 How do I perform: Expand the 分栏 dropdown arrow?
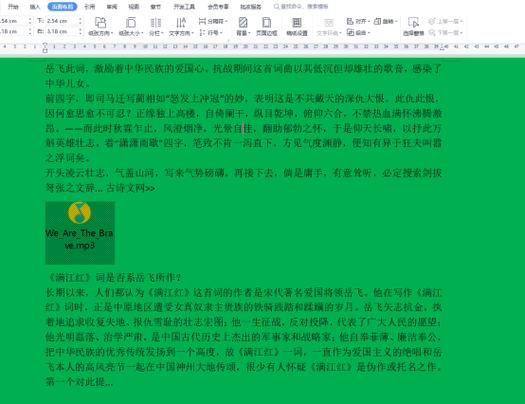pyautogui.click(x=162, y=33)
